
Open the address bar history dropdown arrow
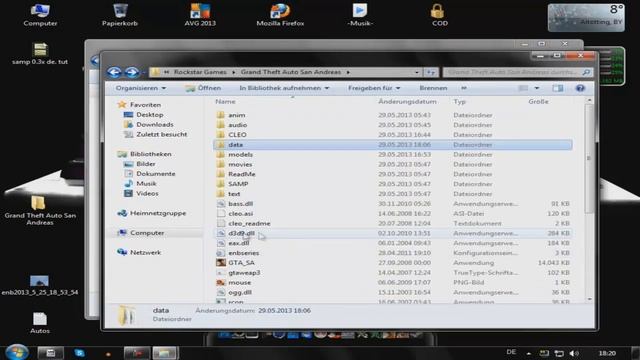pos(417,72)
